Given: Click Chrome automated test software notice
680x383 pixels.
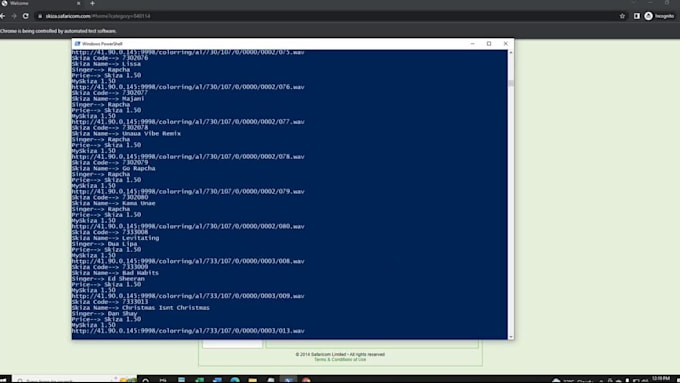Looking at the screenshot, I should coord(58,31).
